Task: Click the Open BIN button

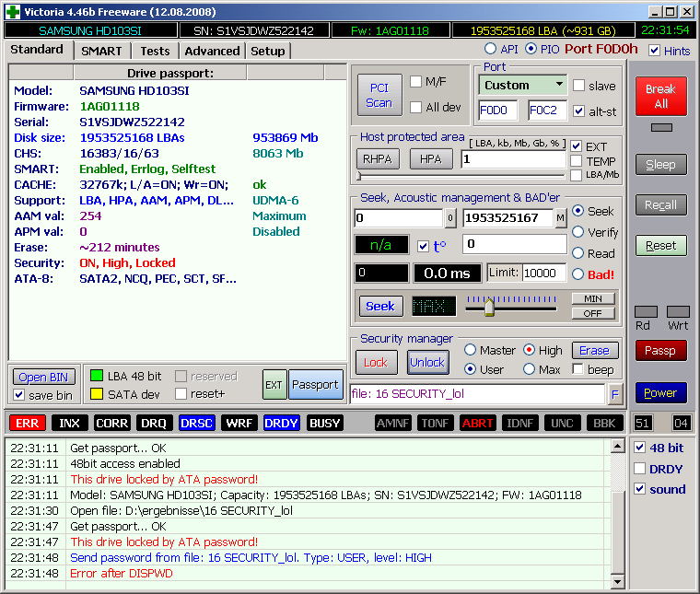Action: coord(44,377)
